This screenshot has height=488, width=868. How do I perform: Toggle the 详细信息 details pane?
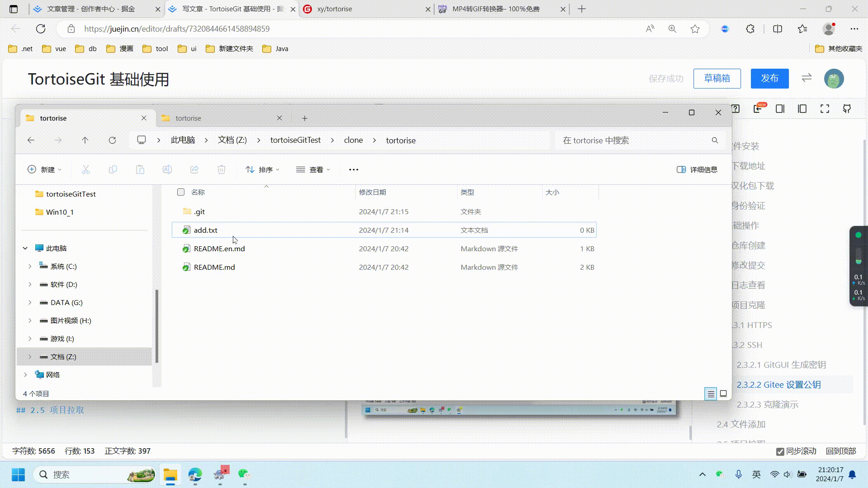(697, 169)
